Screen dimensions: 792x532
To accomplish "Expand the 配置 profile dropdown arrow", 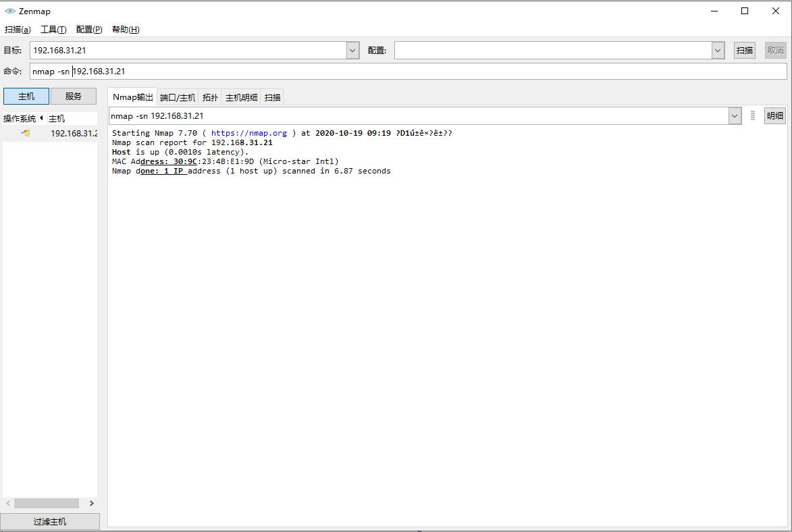I will click(718, 50).
